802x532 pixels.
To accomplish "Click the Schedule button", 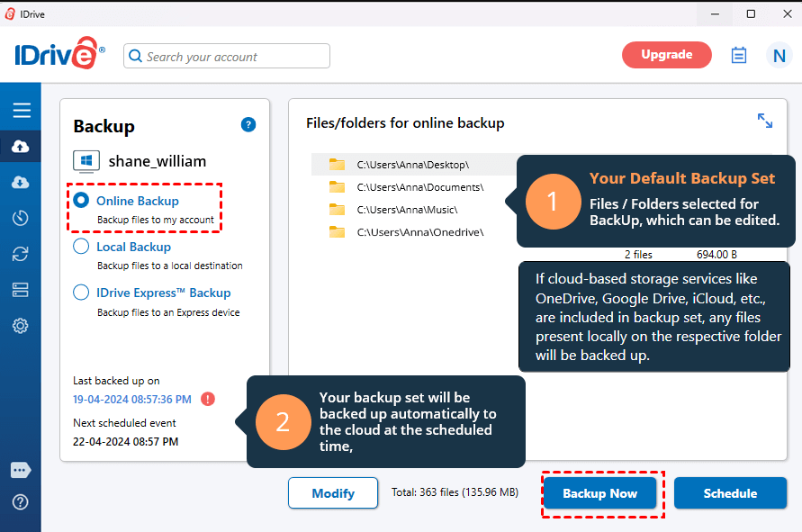I will pyautogui.click(x=730, y=493).
